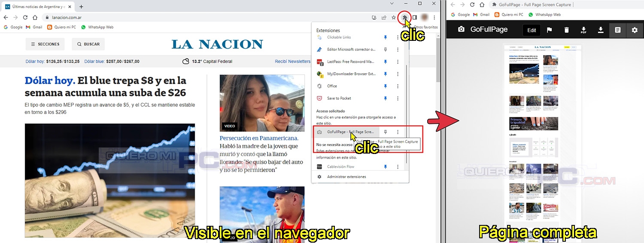Open a new tab with plus button
Viewport: 644px width, 243px height.
81,6
